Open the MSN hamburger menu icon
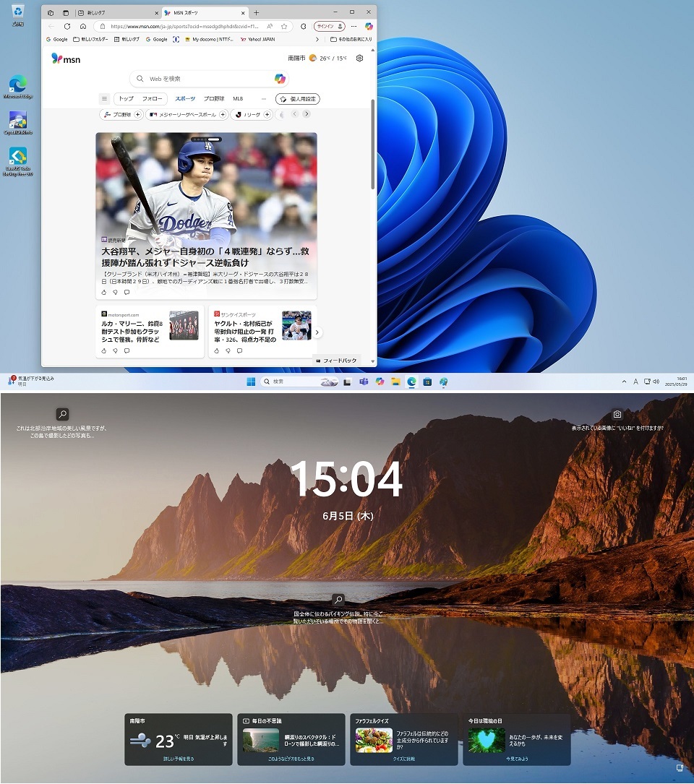Image resolution: width=694 pixels, height=784 pixels. (104, 98)
